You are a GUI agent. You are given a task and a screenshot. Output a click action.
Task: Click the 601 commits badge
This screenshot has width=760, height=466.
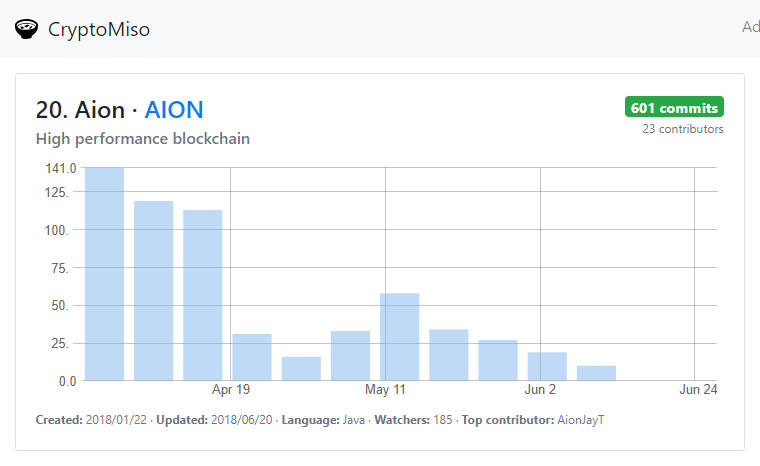click(x=674, y=107)
